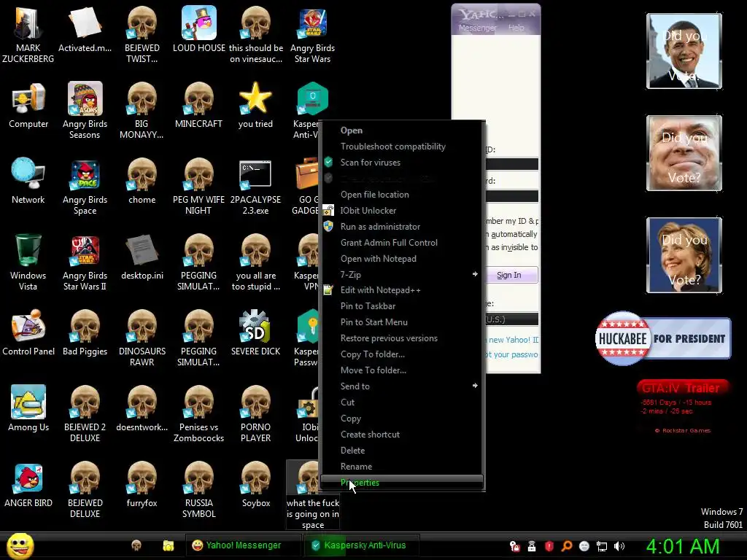Image resolution: width=747 pixels, height=560 pixels.
Task: Click the orange magnifier tray icon
Action: (x=566, y=546)
